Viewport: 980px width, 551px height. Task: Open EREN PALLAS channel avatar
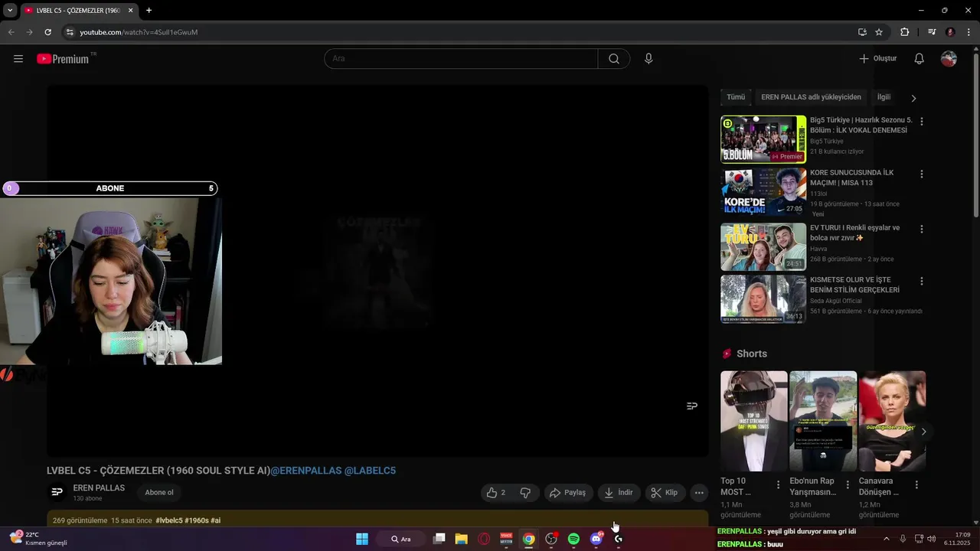(57, 492)
